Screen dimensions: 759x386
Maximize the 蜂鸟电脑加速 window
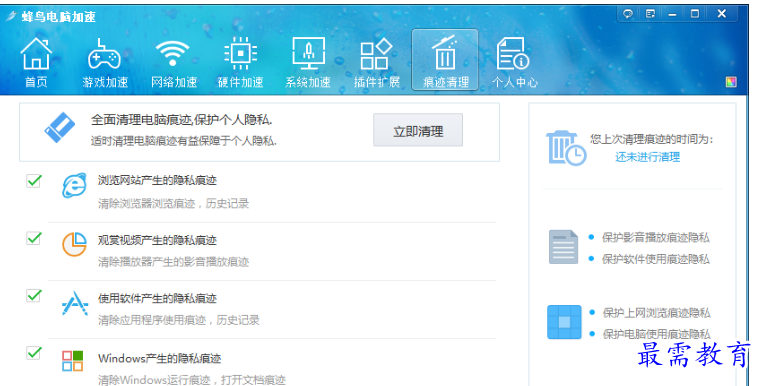point(695,14)
